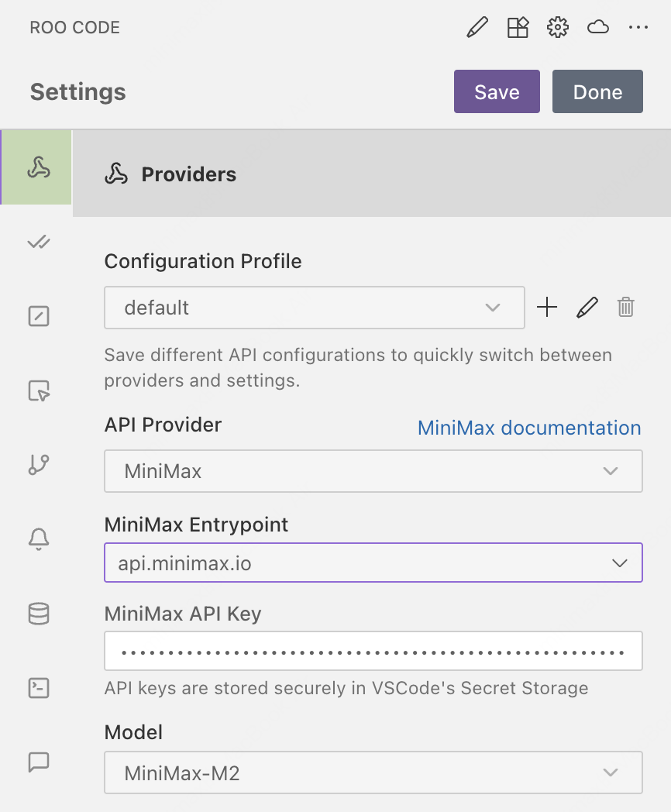Click the Save button

(x=496, y=91)
